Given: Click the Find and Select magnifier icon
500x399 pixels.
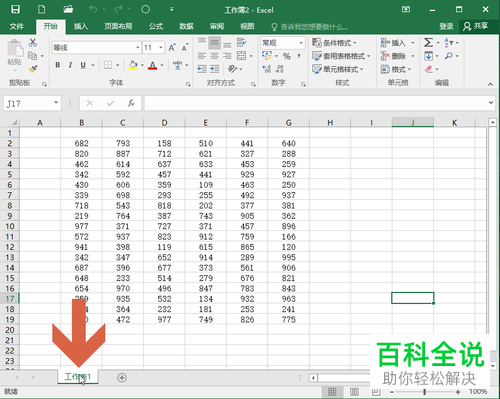Looking at the screenshot, I should click(x=449, y=56).
